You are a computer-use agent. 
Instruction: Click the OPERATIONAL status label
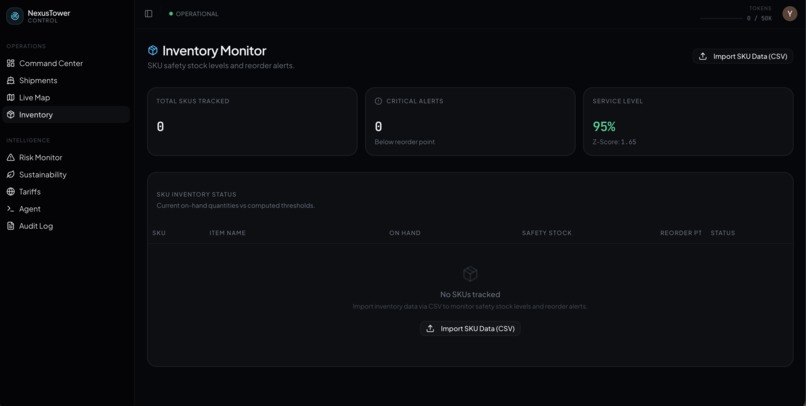[197, 14]
